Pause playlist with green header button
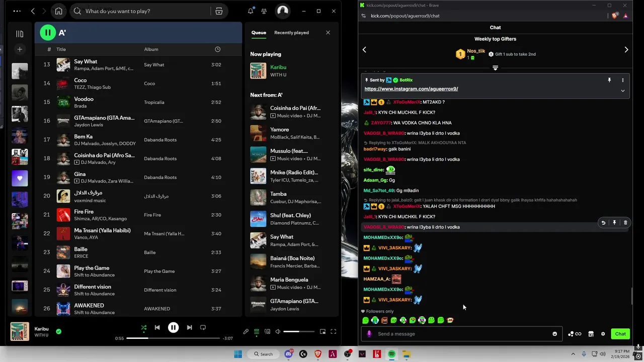 pyautogui.click(x=48, y=33)
